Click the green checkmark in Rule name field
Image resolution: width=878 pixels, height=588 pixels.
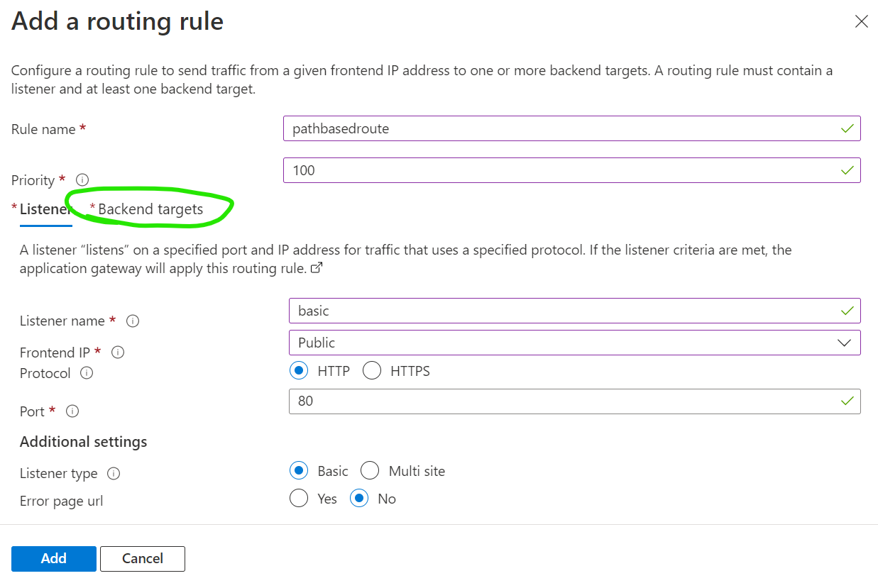point(847,128)
